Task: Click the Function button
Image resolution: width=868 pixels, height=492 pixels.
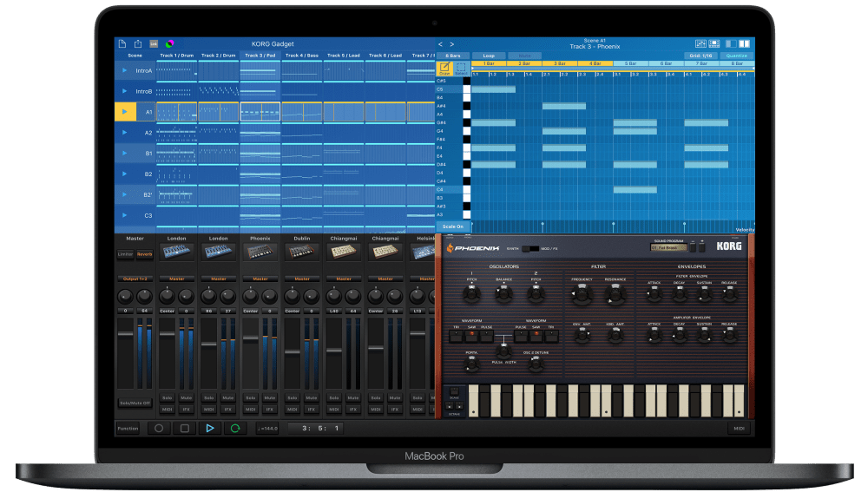Action: [128, 428]
